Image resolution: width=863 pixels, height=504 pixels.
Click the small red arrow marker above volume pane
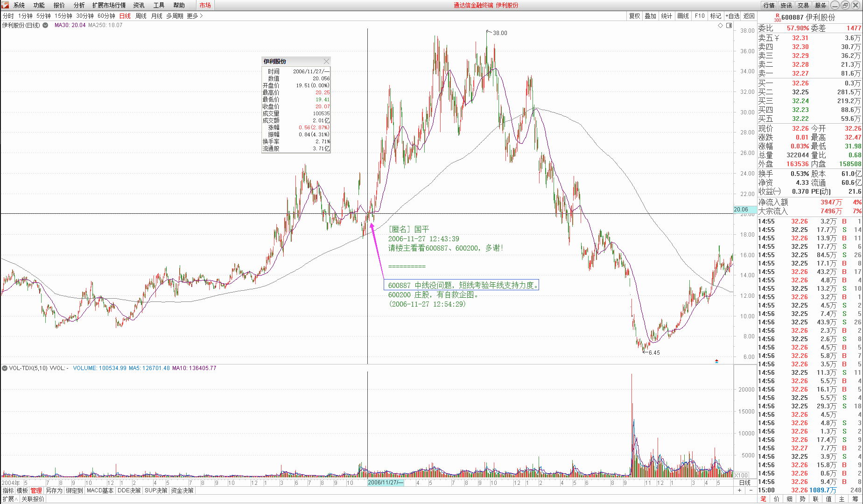click(x=716, y=361)
